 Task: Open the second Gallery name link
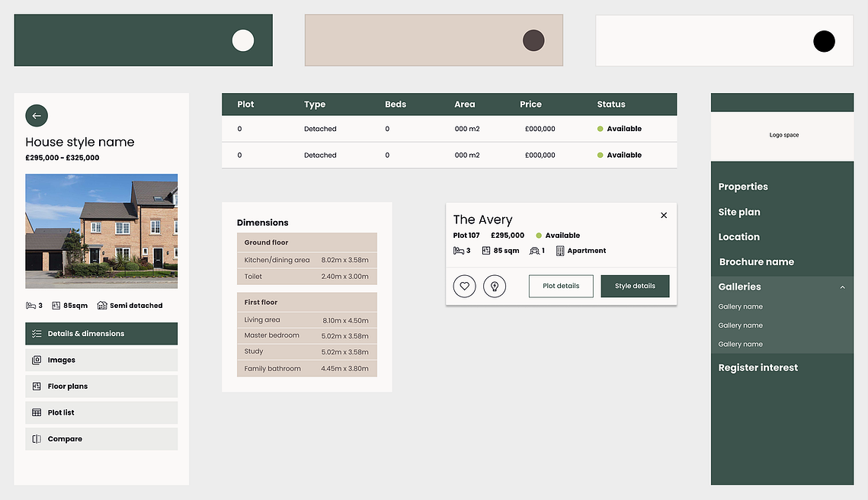(x=740, y=325)
